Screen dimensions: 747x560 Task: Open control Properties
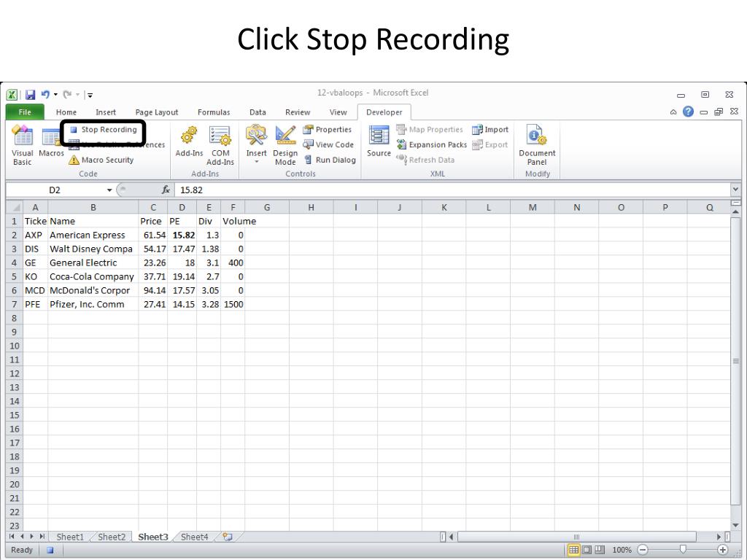(328, 130)
